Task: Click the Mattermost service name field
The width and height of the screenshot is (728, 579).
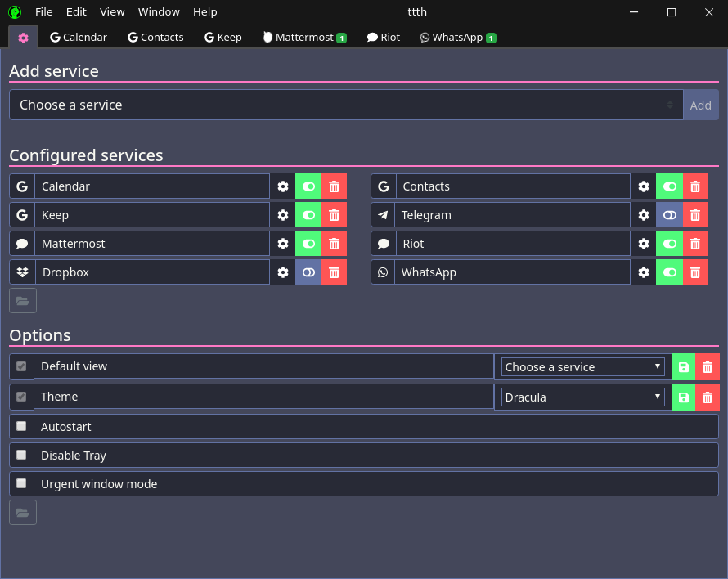Action: coord(152,244)
